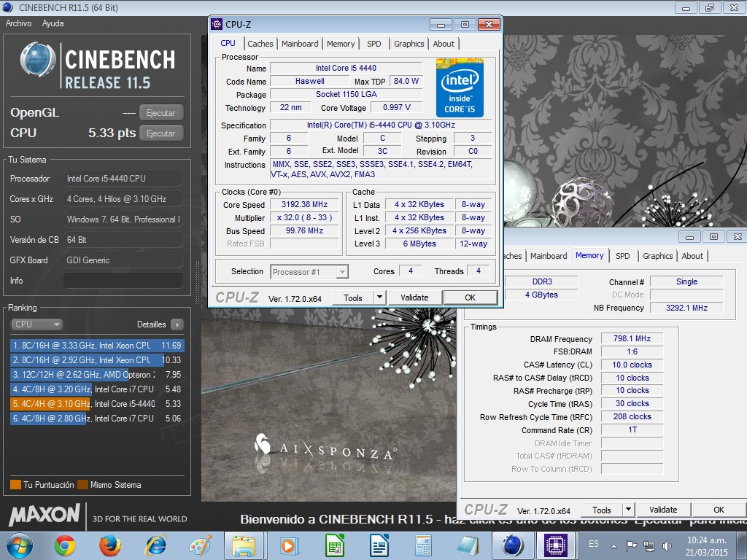Switch to Graphics tab in front CPU-Z
The width and height of the screenshot is (747, 560).
[x=409, y=44]
